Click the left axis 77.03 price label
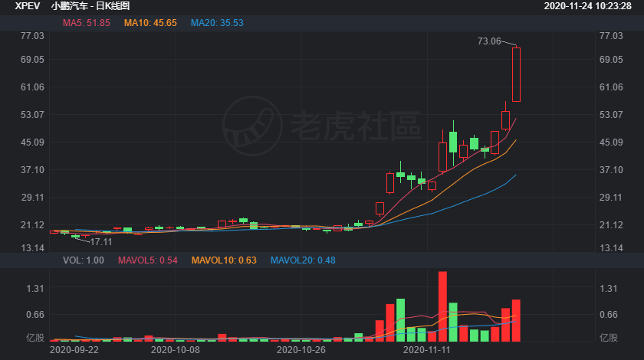Image resolution: width=644 pixels, height=360 pixels. [32, 36]
